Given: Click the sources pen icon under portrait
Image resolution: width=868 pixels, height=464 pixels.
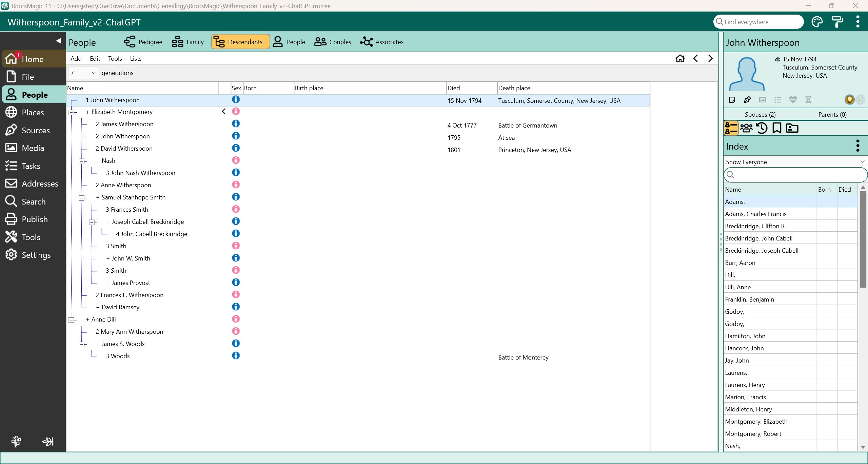Looking at the screenshot, I should coord(747,100).
